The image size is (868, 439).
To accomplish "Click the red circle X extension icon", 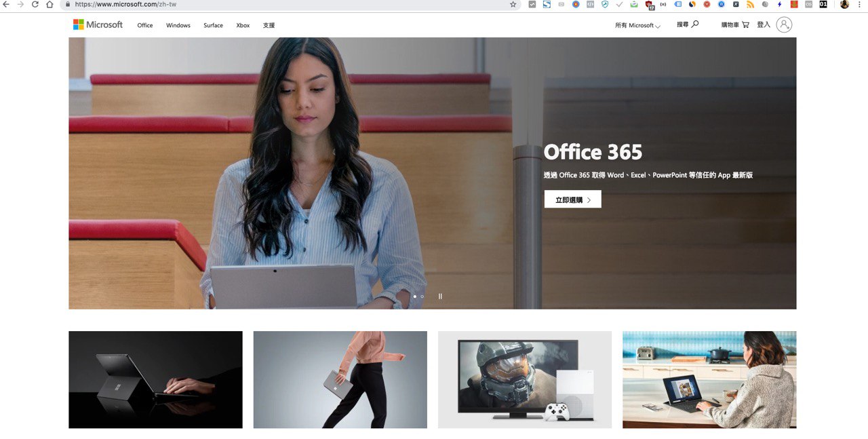I will [707, 4].
